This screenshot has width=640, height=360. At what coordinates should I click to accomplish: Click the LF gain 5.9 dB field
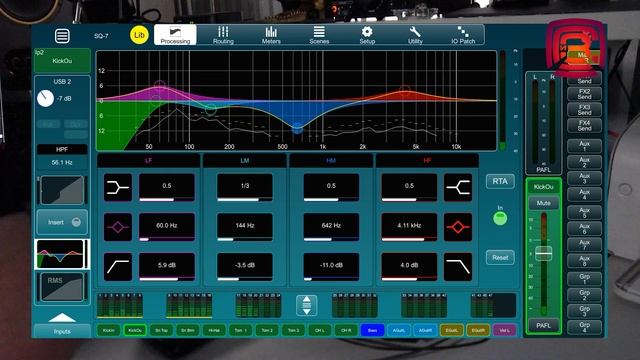coord(167,267)
